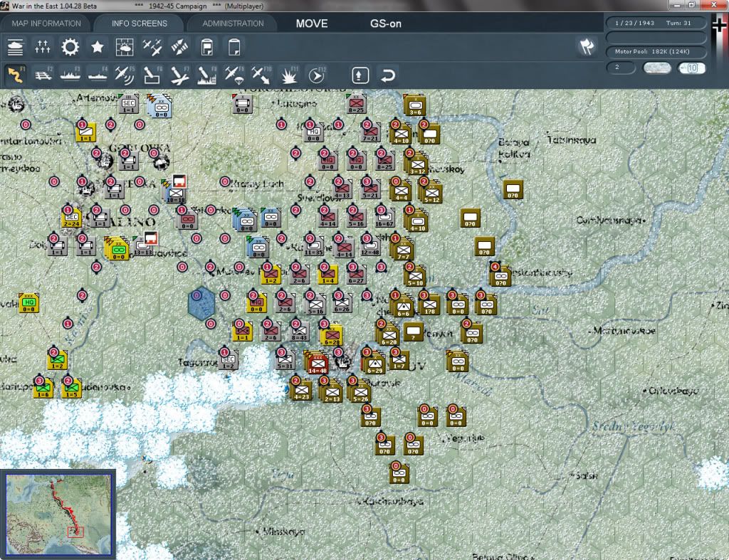
Task: Open the production gear icon
Action: coord(70,47)
